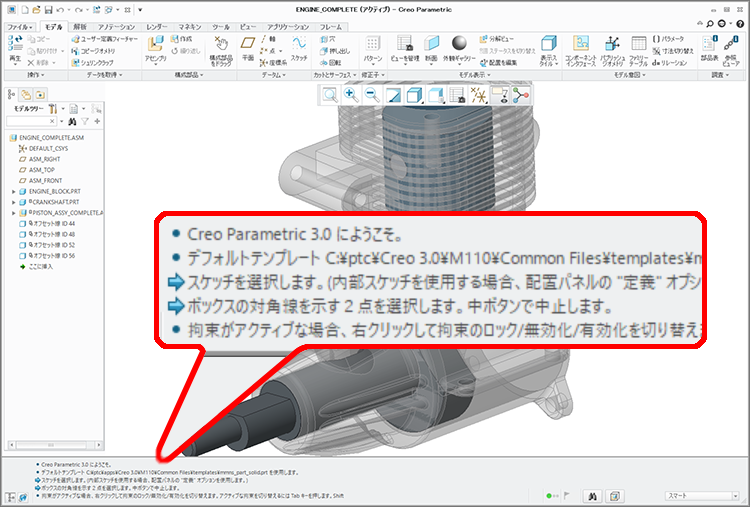Click the アセンブリ (Assemble) ribbon icon
The width and height of the screenshot is (750, 507).
(x=156, y=48)
